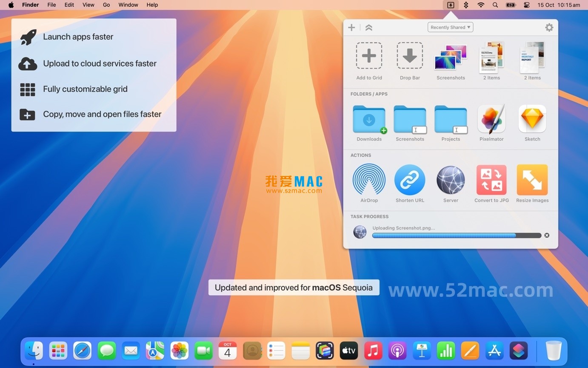Screen dimensions: 588x368
Task: Open the Screenshots thumbnail in Recently Shared
Action: tap(450, 55)
